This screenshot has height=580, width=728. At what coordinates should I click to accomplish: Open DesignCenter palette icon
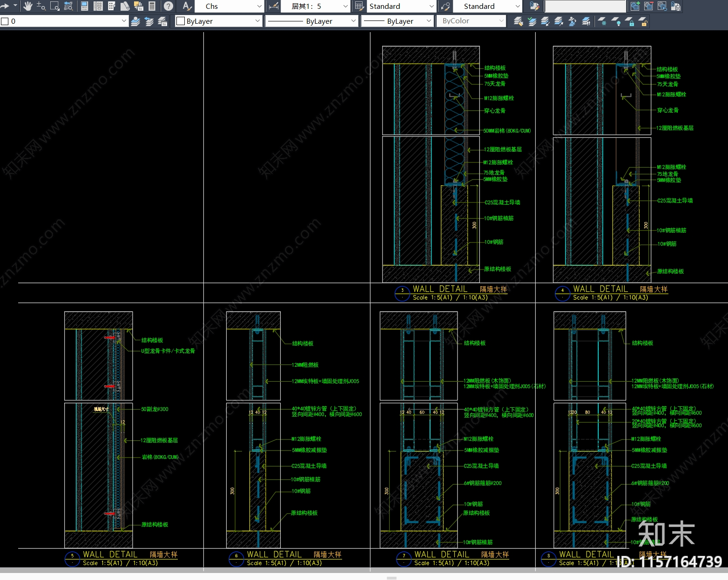pyautogui.click(x=98, y=6)
